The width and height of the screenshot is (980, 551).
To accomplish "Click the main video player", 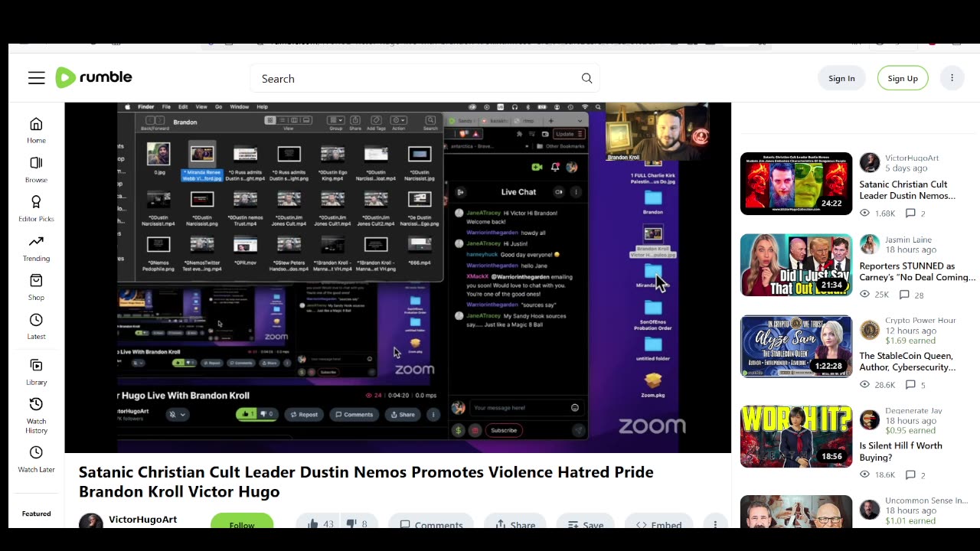I will click(x=398, y=278).
